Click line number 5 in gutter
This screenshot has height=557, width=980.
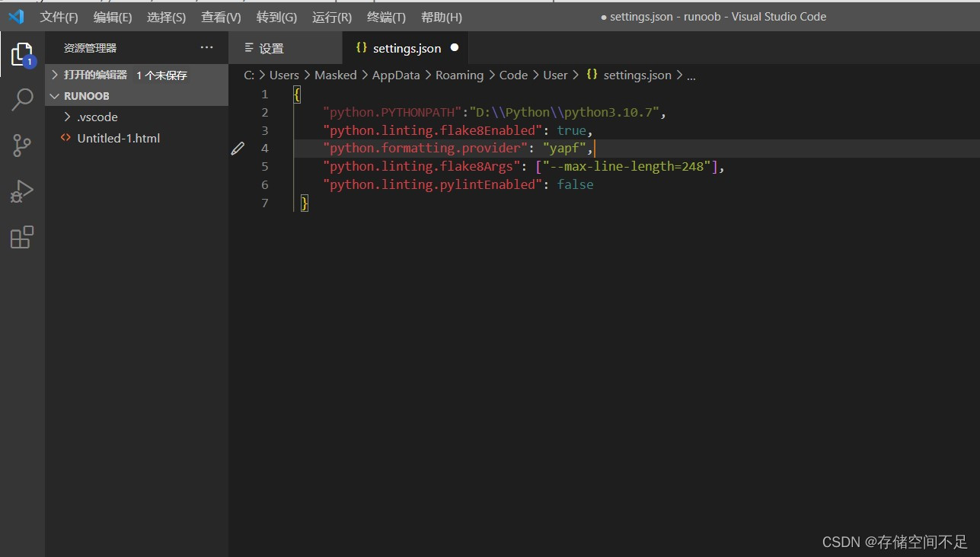point(264,166)
